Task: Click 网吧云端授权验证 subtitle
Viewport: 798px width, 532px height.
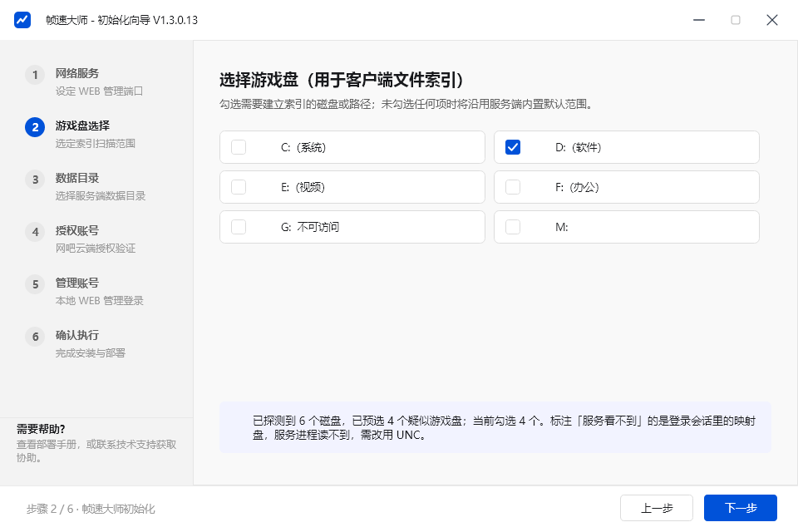Action: click(x=96, y=249)
